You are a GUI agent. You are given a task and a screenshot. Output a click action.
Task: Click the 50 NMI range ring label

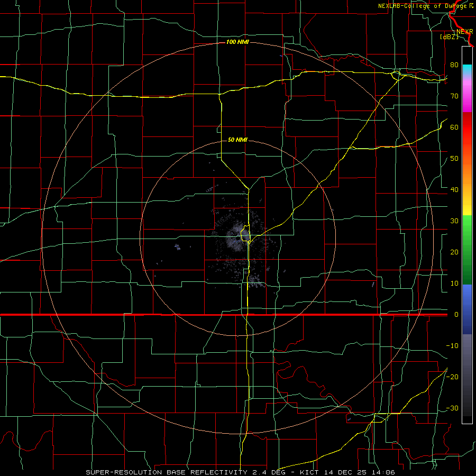(237, 140)
